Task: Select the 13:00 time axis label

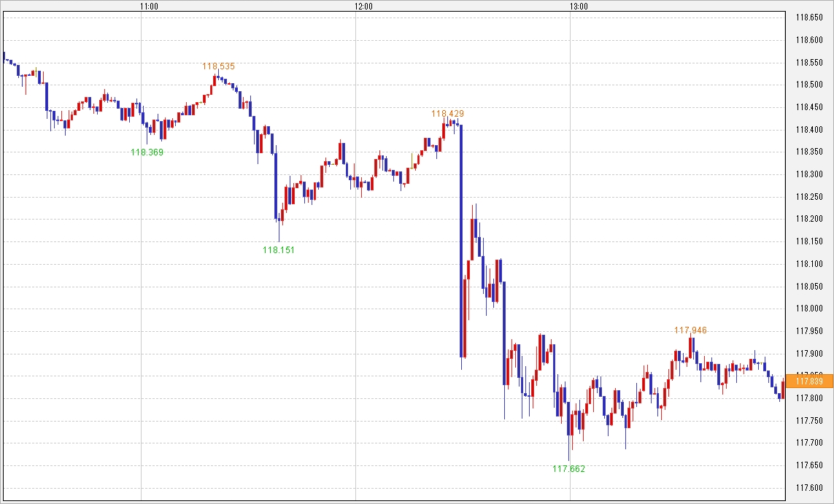Action: (x=578, y=7)
